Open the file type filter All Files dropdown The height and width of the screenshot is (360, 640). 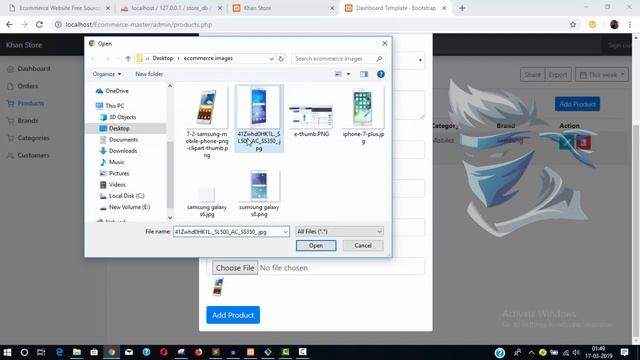339,231
